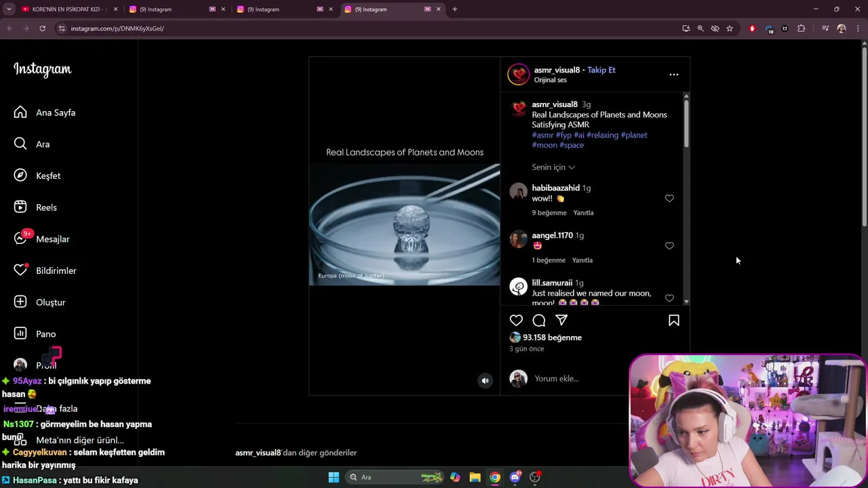Click the #space hashtag
868x488 pixels.
572,145
